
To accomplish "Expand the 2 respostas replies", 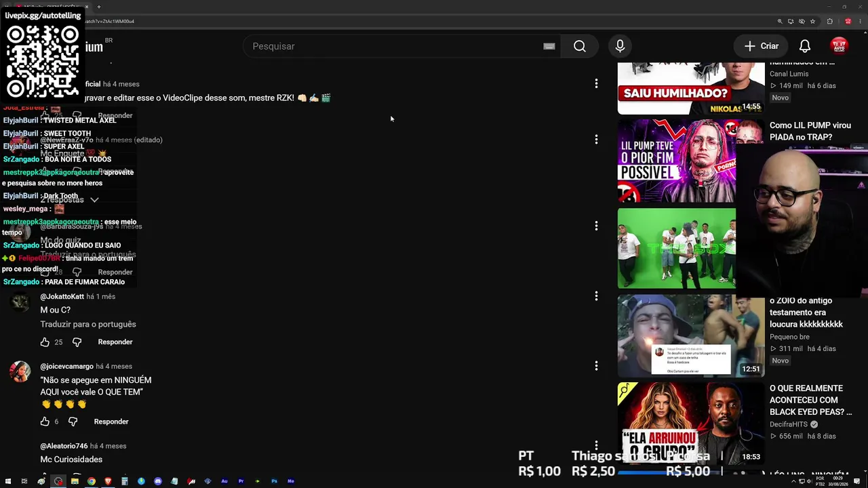I will point(69,200).
